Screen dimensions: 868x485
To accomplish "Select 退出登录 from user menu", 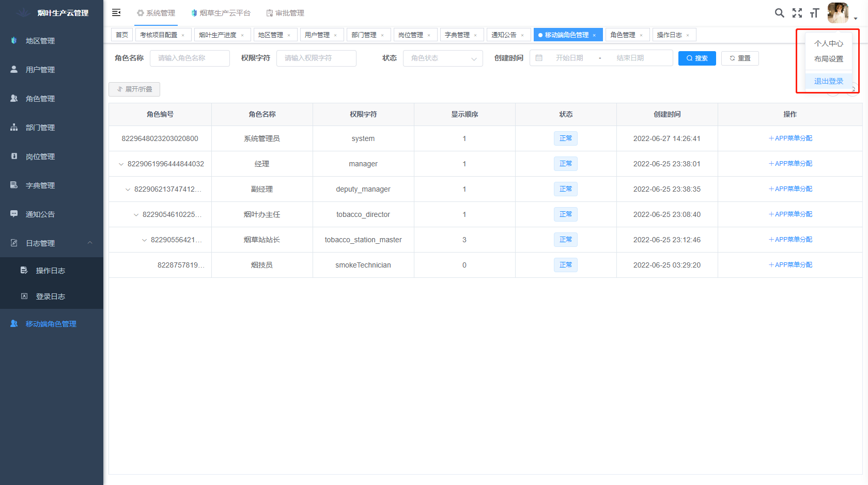I will click(828, 81).
